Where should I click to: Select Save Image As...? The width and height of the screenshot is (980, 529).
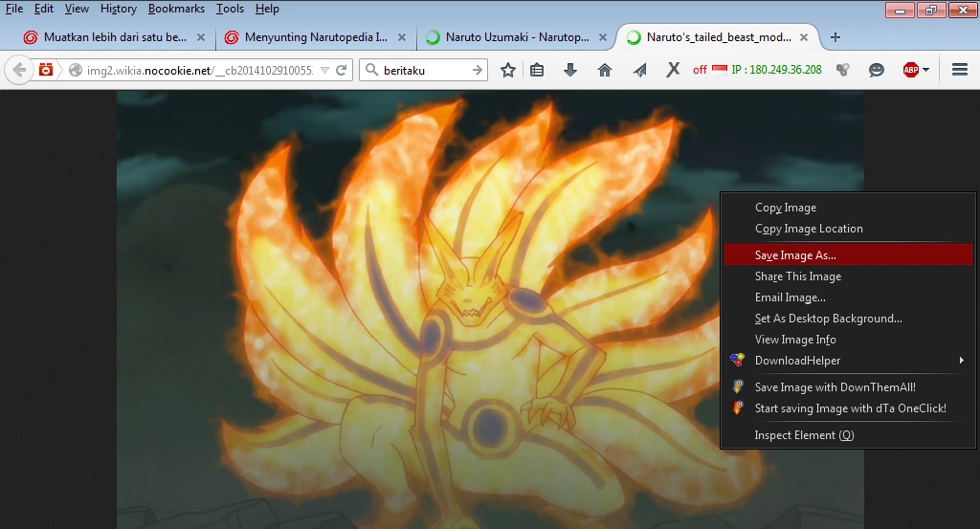click(x=848, y=254)
